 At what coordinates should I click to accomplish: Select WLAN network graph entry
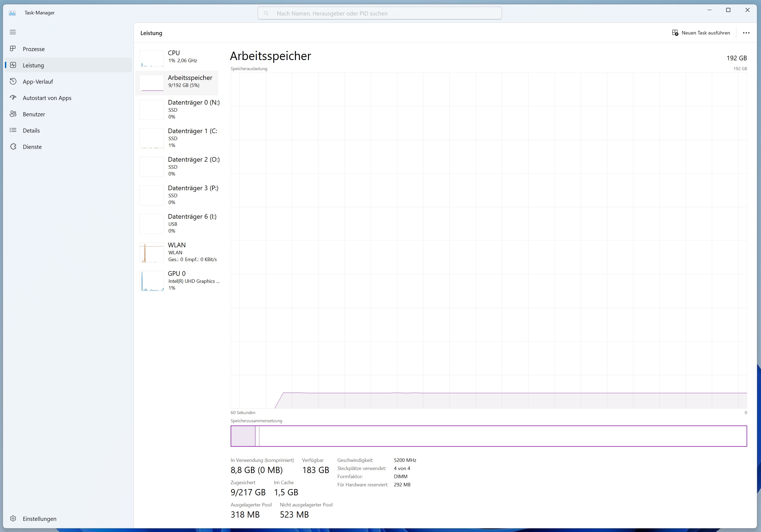pyautogui.click(x=179, y=252)
